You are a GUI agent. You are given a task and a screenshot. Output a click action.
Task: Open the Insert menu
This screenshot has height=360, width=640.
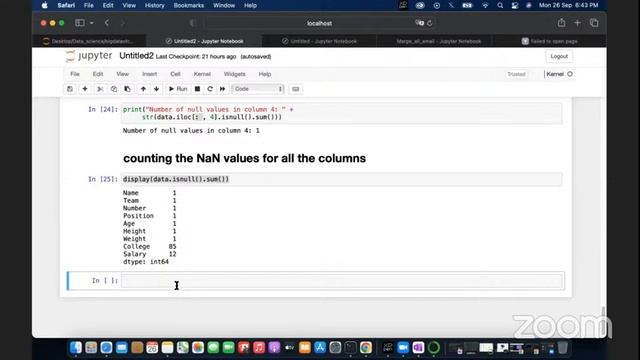(x=149, y=74)
